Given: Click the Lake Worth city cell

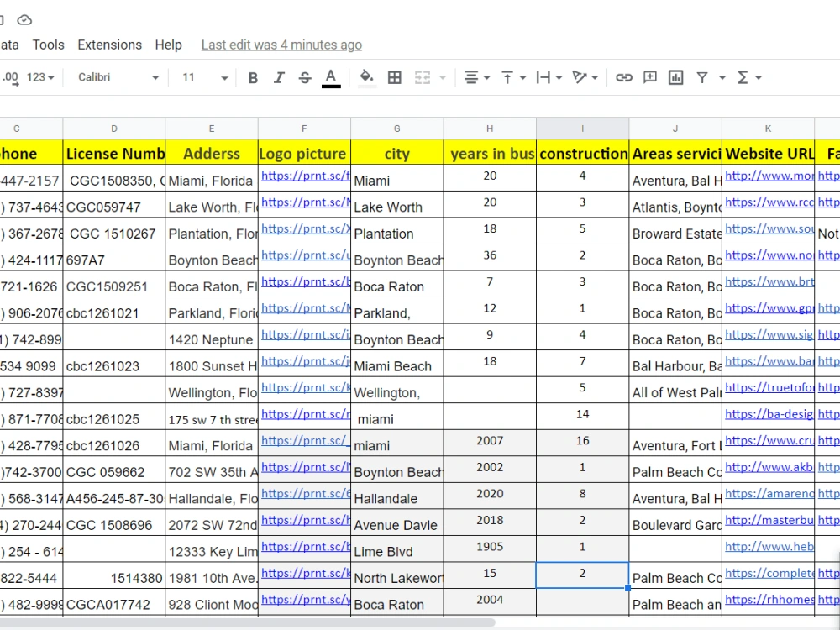Looking at the screenshot, I should [397, 205].
